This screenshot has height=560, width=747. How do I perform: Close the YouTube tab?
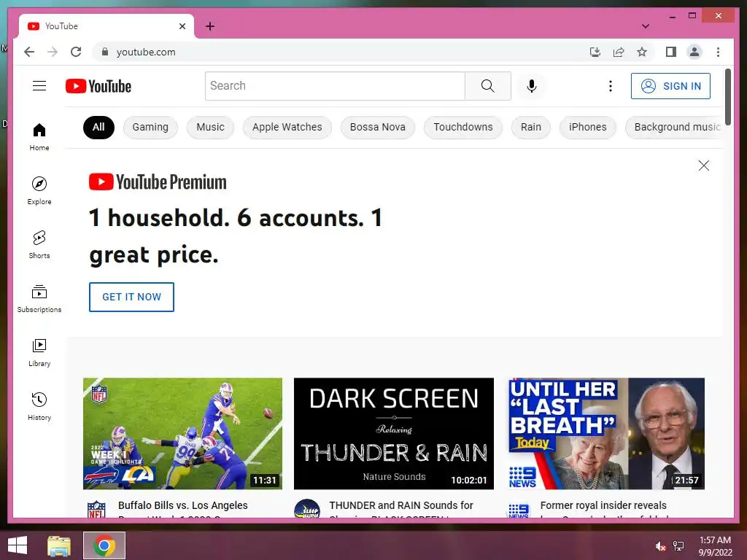182,26
